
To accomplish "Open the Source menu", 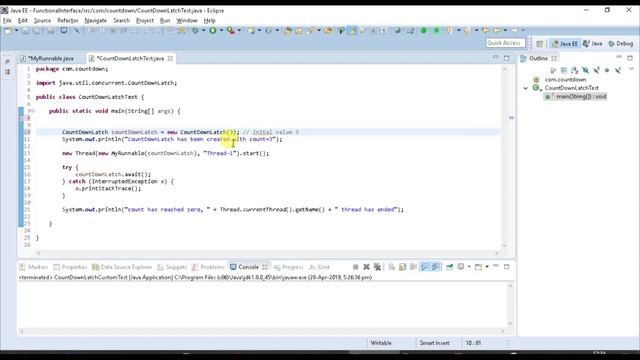I will (x=42, y=20).
